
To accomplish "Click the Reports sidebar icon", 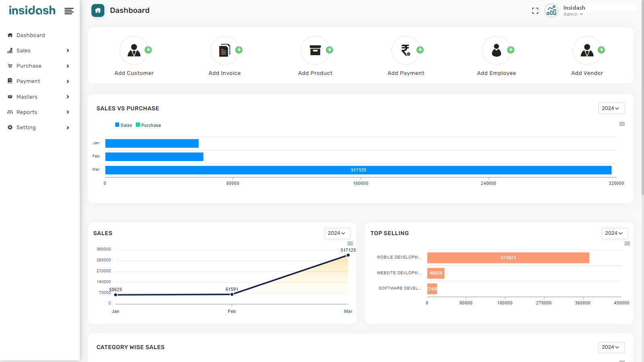I will [10, 112].
